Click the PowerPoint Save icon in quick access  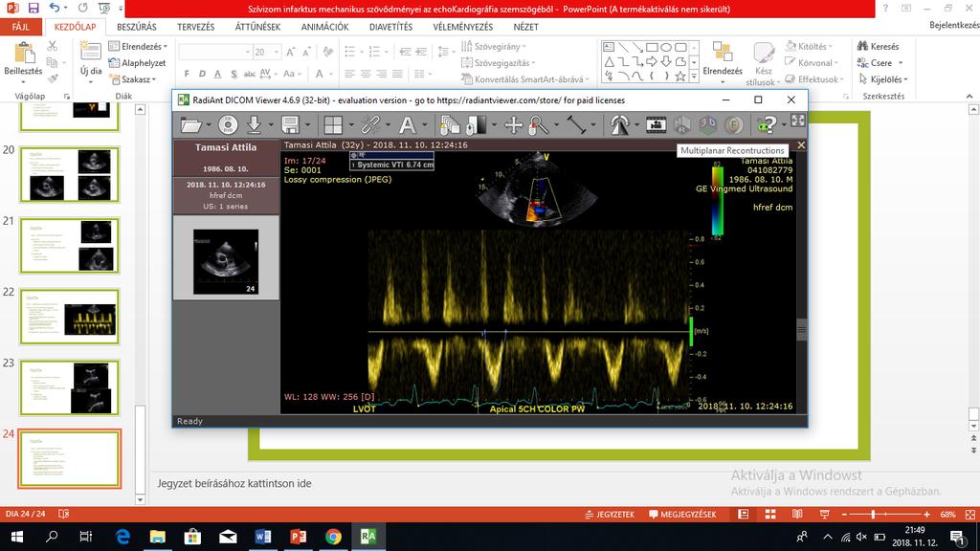click(x=33, y=8)
